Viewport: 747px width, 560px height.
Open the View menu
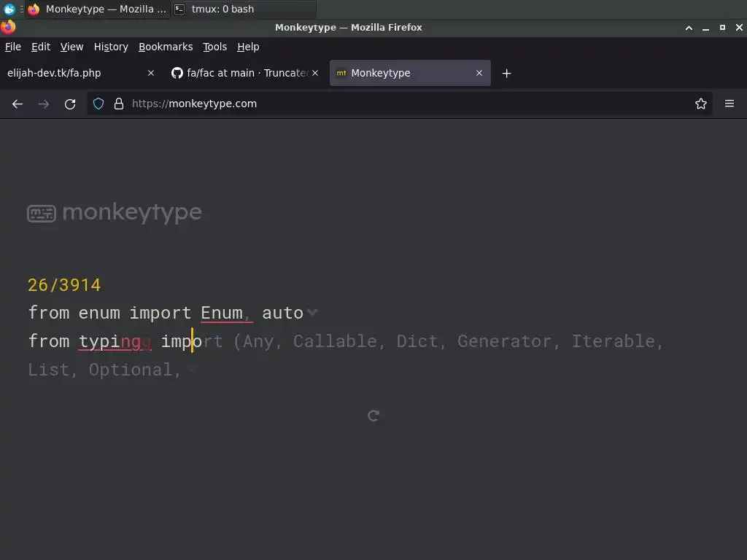(71, 47)
